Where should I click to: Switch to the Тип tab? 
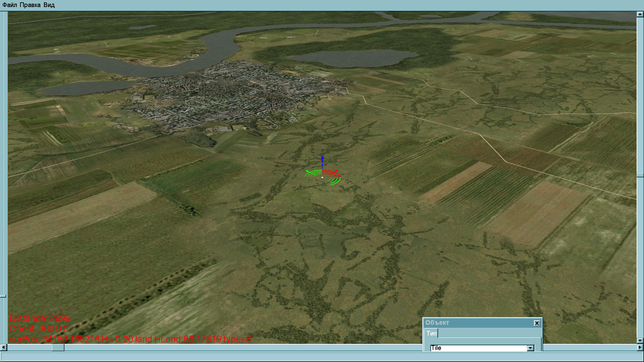click(x=431, y=334)
